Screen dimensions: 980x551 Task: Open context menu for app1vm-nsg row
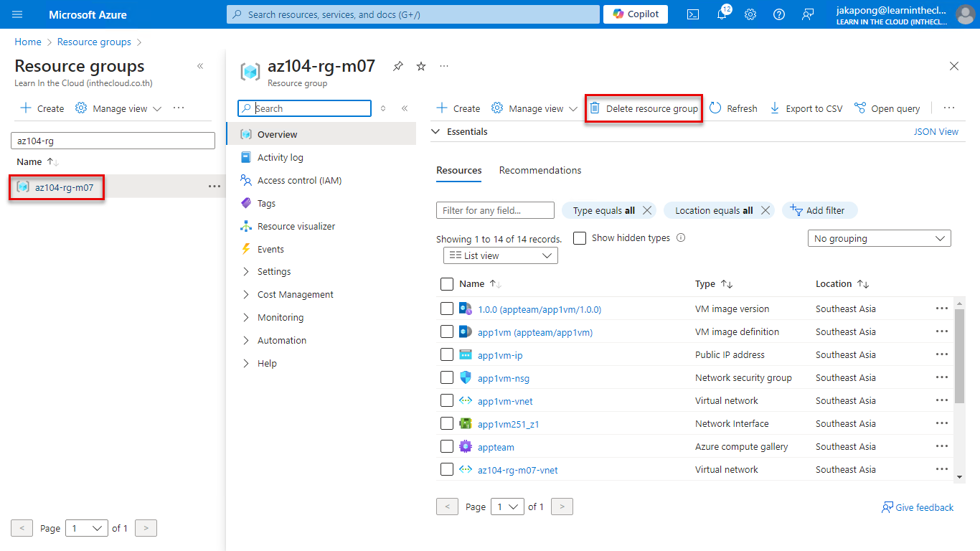942,377
